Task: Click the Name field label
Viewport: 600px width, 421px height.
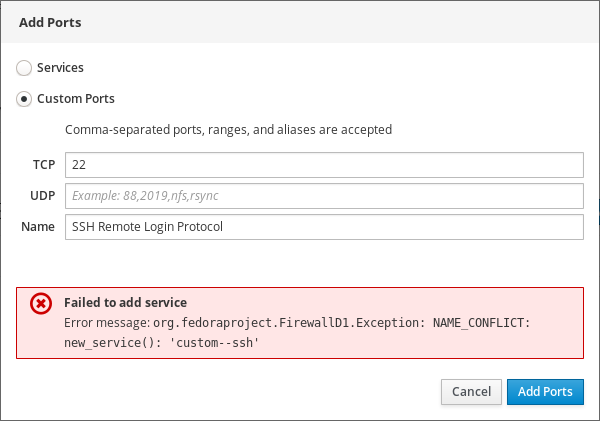Action: tap(38, 227)
